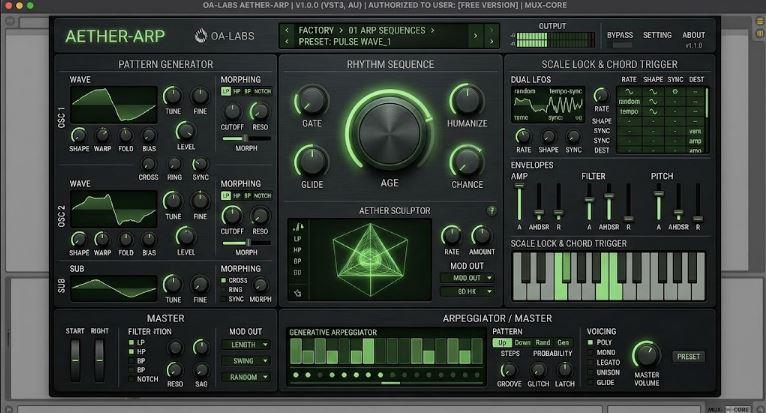766x413 pixels.
Task: Adjust the START wheel in Master
Action: tap(75, 360)
